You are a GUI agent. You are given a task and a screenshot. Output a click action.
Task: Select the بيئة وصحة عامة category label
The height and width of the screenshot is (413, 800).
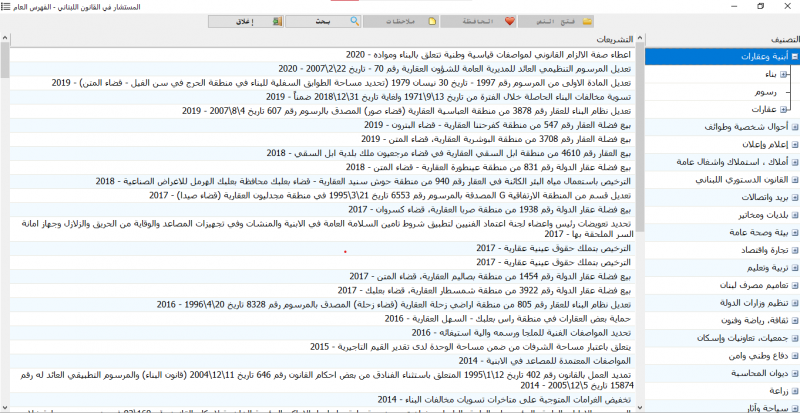coord(759,232)
